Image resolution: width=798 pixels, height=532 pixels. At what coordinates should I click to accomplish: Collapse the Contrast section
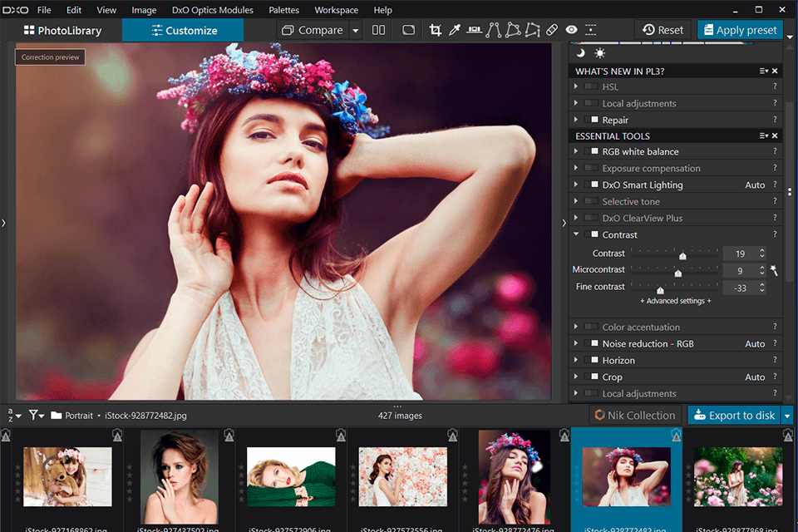[x=576, y=235]
